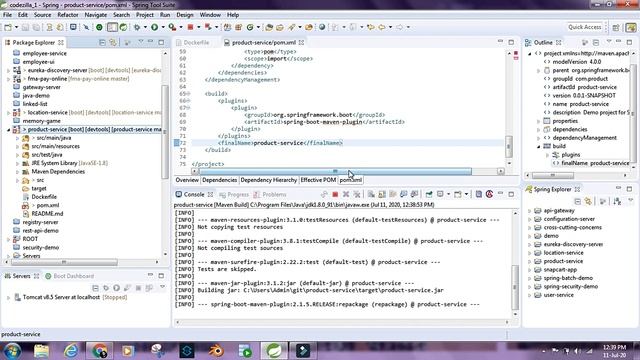Click Remove All Terminated Launches double-X icon
The width and height of the screenshot is (640, 360).
tap(357, 194)
